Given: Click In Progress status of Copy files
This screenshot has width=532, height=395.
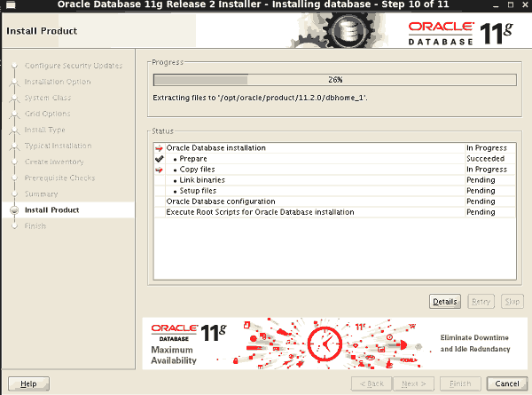Looking at the screenshot, I should point(487,170).
